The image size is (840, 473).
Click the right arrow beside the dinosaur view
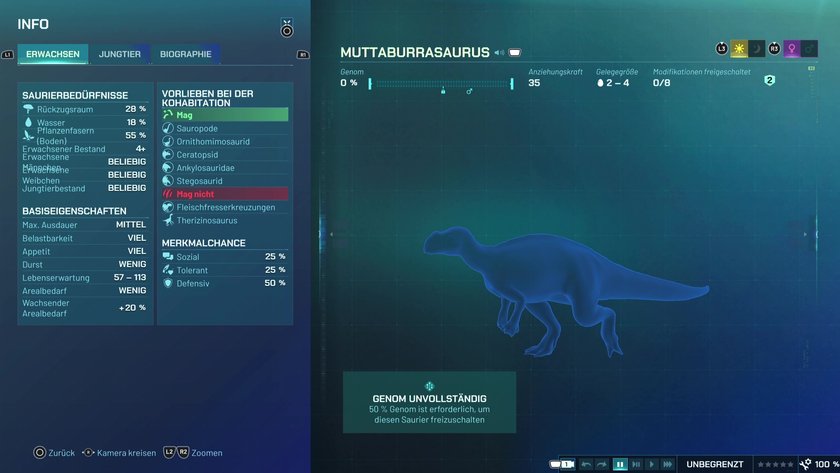coord(805,234)
